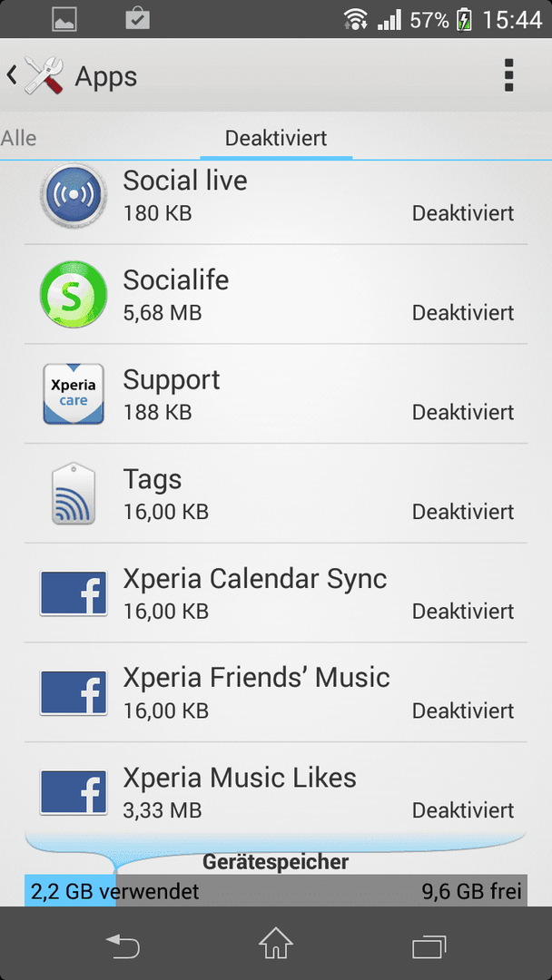The image size is (552, 980).
Task: Switch to the Alle tab
Action: 18,138
